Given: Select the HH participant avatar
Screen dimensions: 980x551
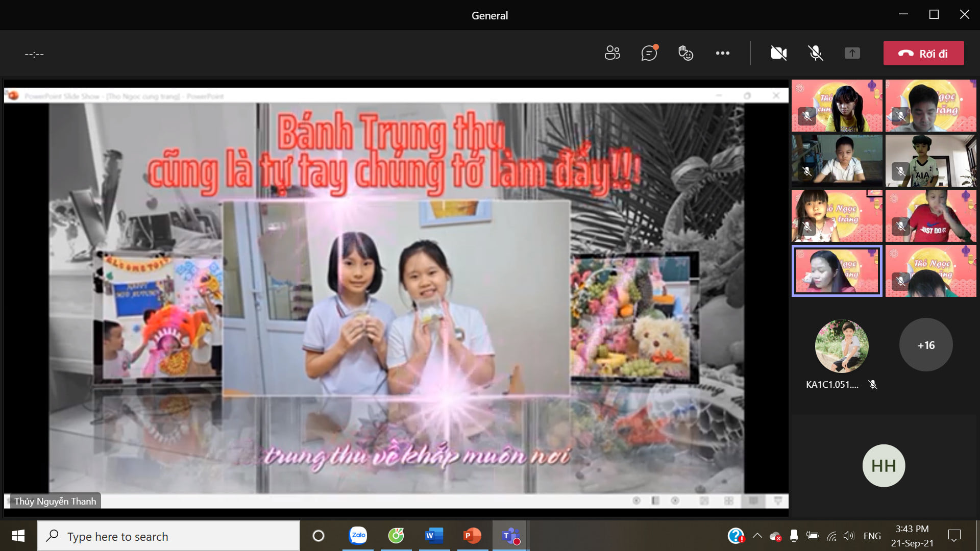Looking at the screenshot, I should coord(884,466).
